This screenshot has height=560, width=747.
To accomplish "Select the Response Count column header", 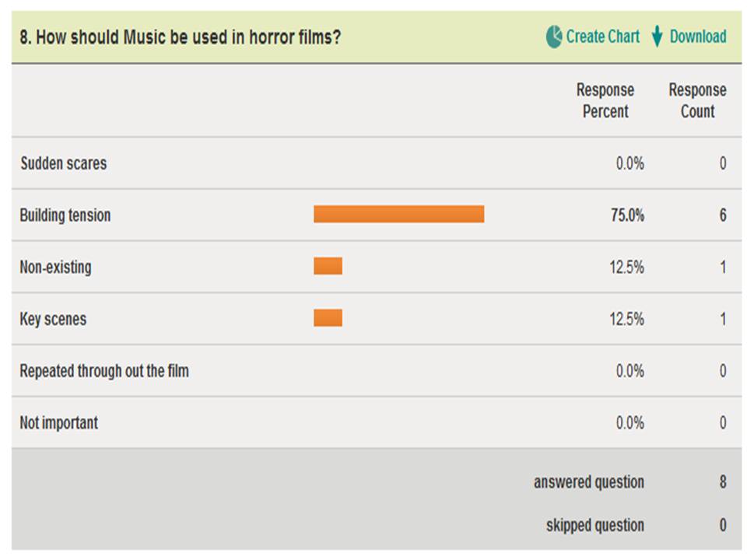I will [x=697, y=100].
